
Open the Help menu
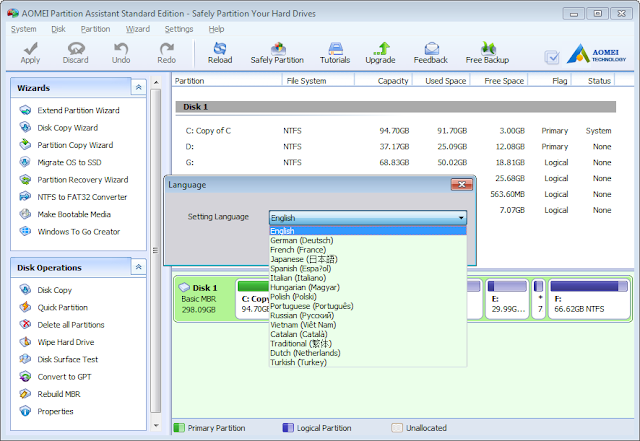(216, 29)
